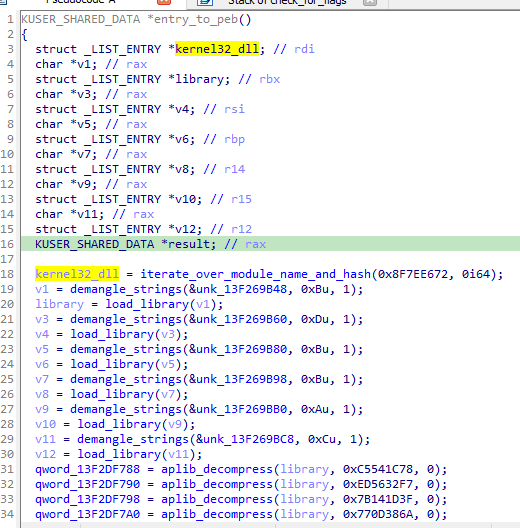Click line number 31 in the gutter

[x=7, y=469]
